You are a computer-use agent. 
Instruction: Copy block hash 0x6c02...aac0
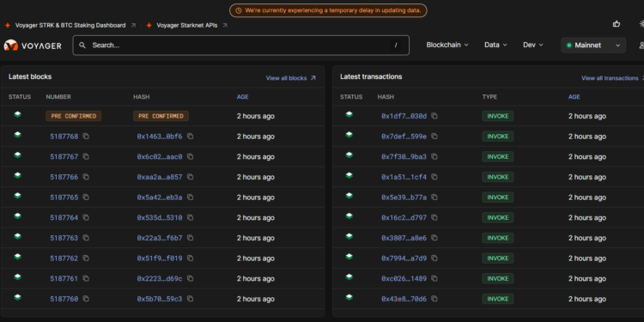coord(190,156)
